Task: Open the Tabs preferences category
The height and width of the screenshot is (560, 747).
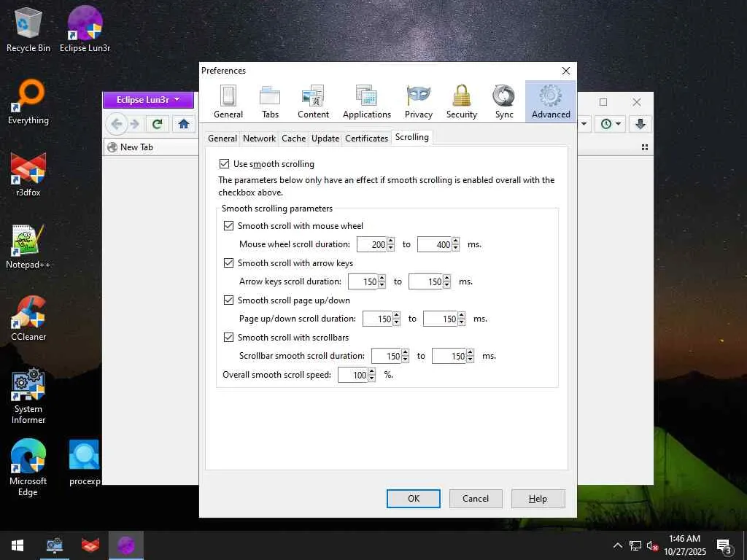Action: click(x=270, y=101)
